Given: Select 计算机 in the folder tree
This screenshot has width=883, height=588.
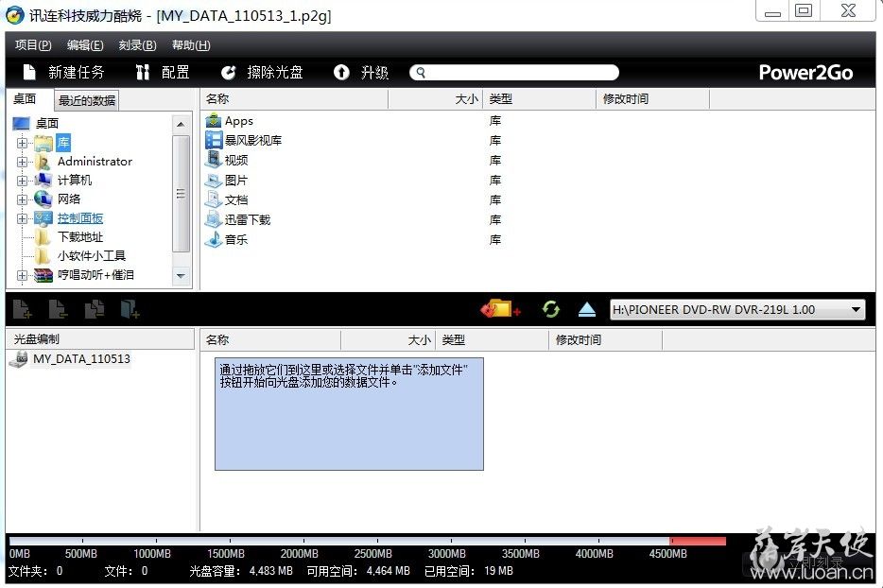Looking at the screenshot, I should tap(75, 181).
